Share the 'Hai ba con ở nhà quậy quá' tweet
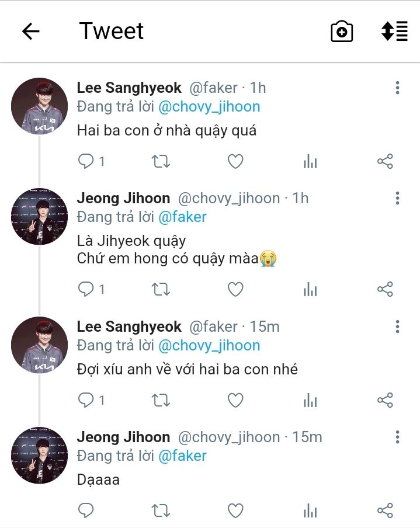Screen dimensions: 420x528 (x=385, y=161)
